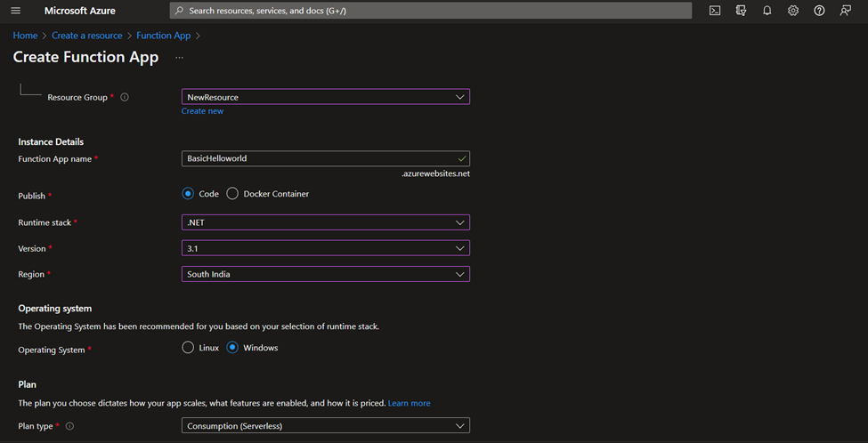The width and height of the screenshot is (868, 443).
Task: Open the portal hamburger menu
Action: 15,11
